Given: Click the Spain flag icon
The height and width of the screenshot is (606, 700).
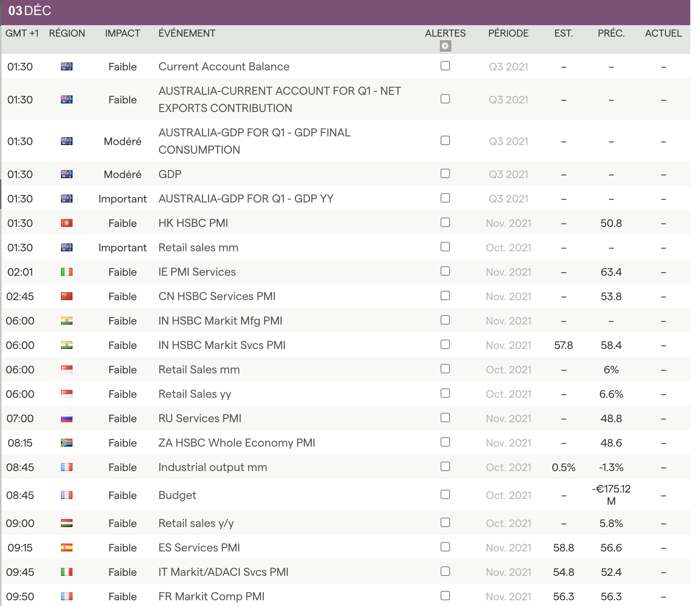Looking at the screenshot, I should tap(67, 547).
